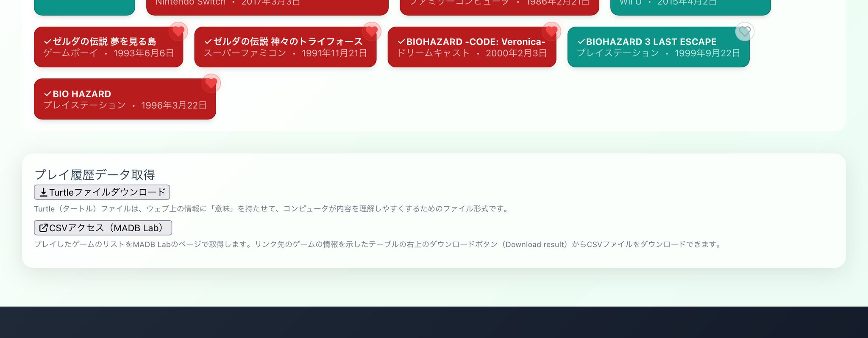
Task: Click the download icon on Turtle button
Action: click(43, 193)
